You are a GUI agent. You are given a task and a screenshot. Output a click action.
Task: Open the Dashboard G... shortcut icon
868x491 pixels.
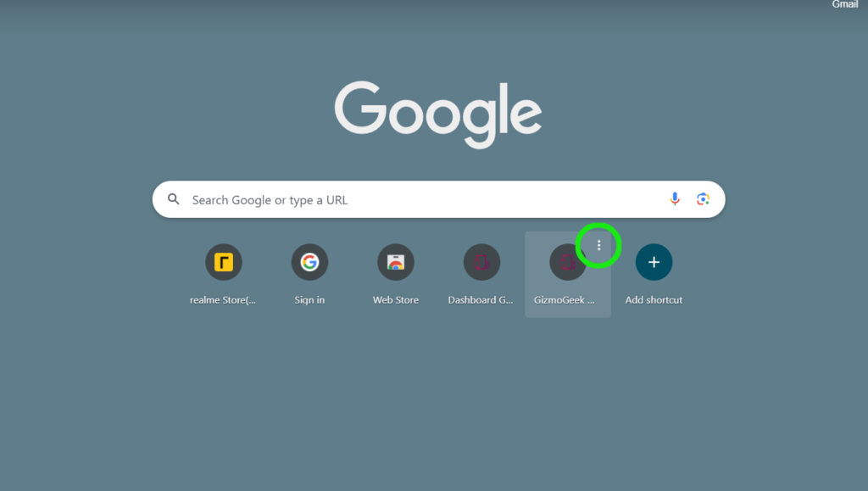click(481, 262)
